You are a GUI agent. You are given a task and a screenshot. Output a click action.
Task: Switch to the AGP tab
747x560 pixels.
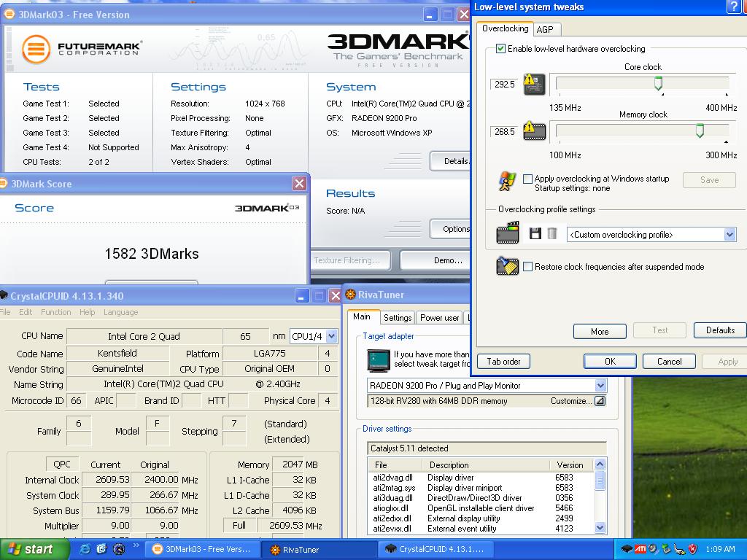[x=546, y=29]
